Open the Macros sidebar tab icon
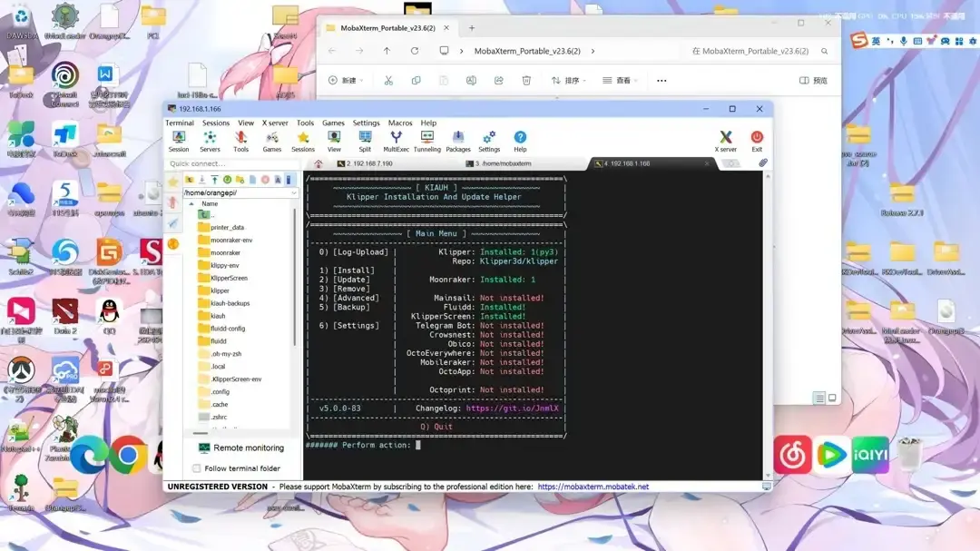Screen dimensions: 980x551 pos(173,223)
